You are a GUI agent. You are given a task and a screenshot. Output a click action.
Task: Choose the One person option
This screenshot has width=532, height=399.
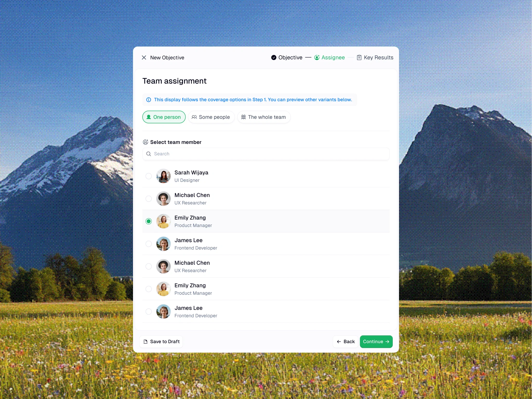[164, 117]
